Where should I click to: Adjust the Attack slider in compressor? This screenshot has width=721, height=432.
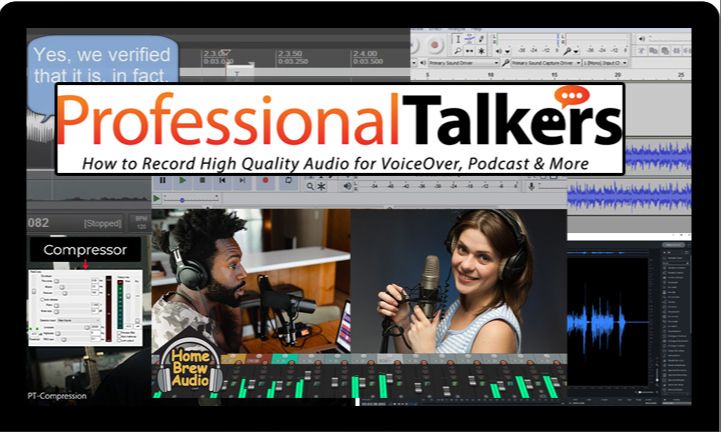click(x=72, y=287)
